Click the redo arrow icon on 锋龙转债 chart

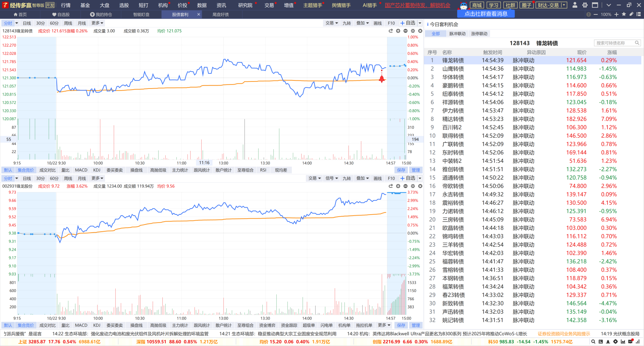(391, 31)
